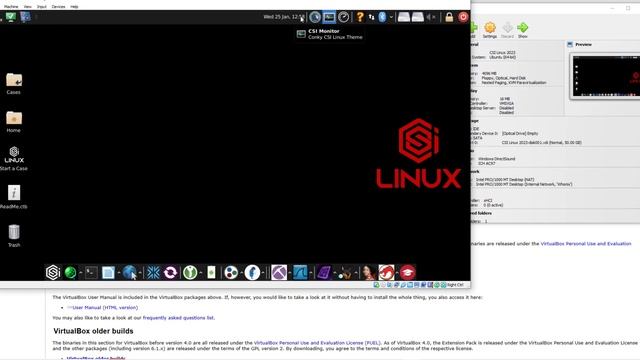Expand the arrow right of the Wireshark fin dock icon

(311, 273)
